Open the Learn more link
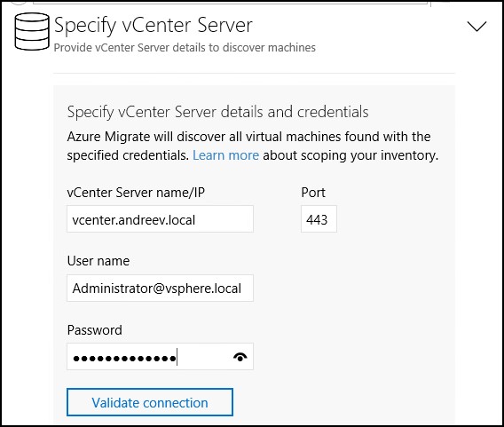Image resolution: width=504 pixels, height=427 pixels. point(225,155)
